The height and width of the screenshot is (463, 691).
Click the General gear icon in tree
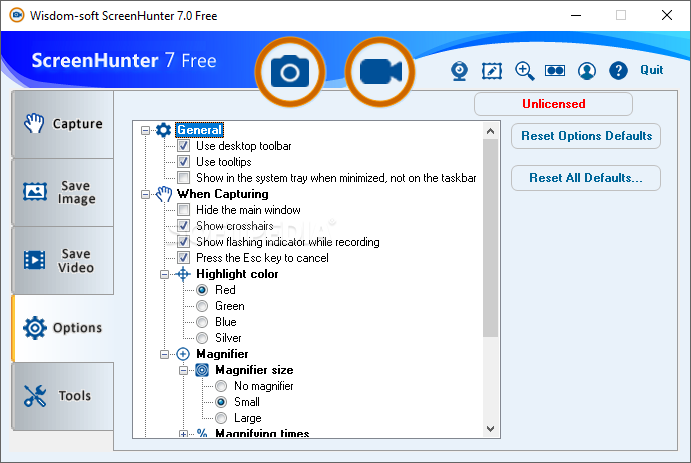tap(163, 130)
